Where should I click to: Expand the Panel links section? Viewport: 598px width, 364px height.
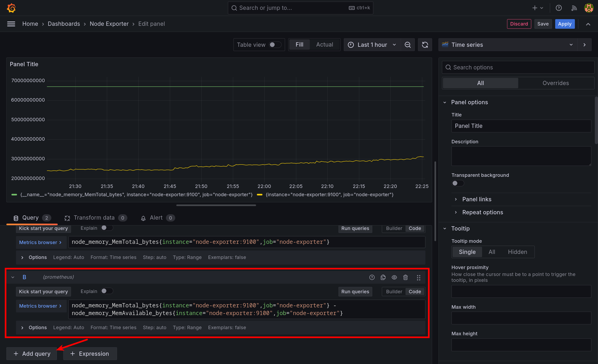pos(476,199)
